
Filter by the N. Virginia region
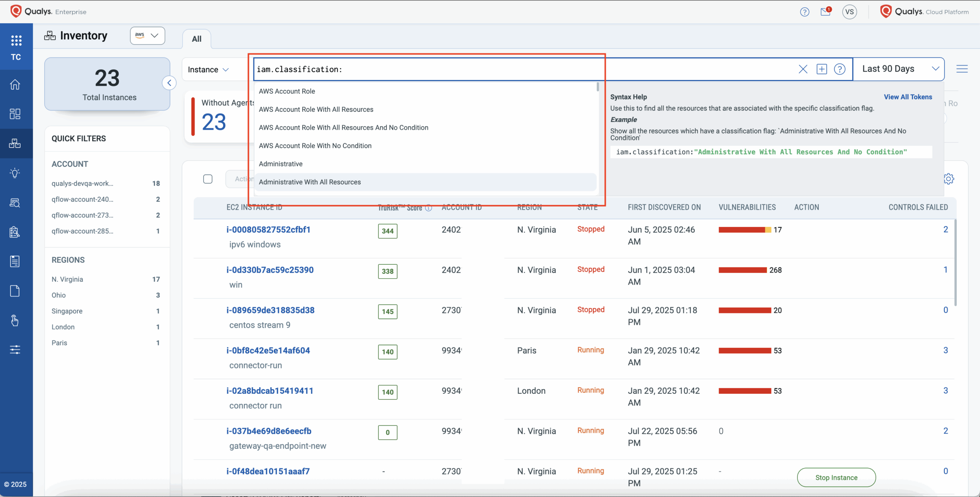pyautogui.click(x=67, y=279)
